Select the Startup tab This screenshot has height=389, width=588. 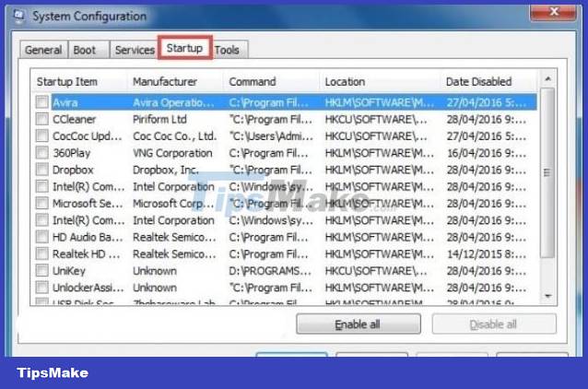185,48
